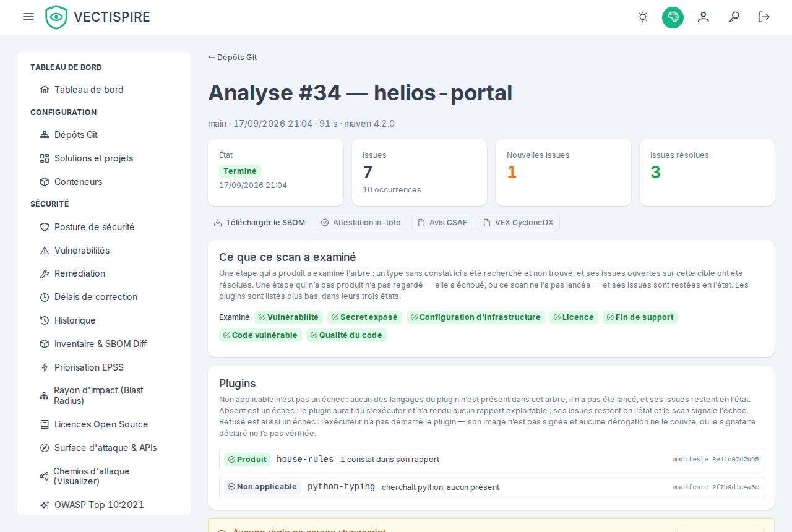Click the Chemins d'attaque share icon
792x532 pixels.
(44, 476)
